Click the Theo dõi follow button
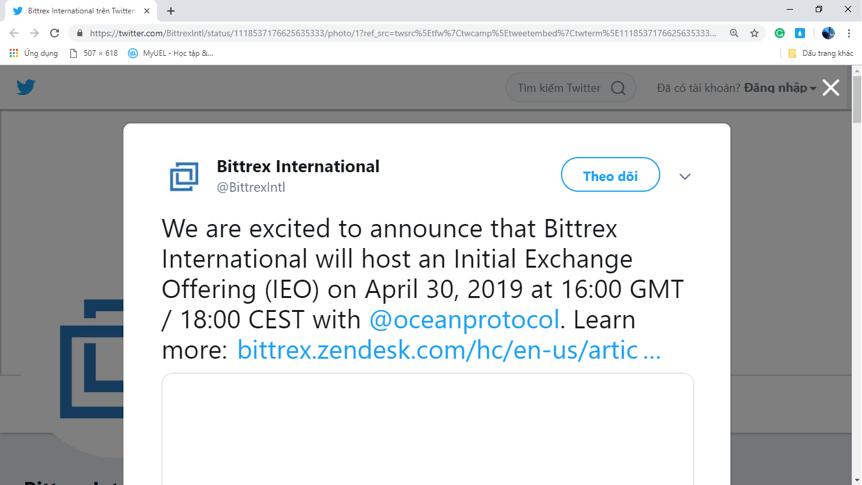This screenshot has width=862, height=485. [610, 175]
